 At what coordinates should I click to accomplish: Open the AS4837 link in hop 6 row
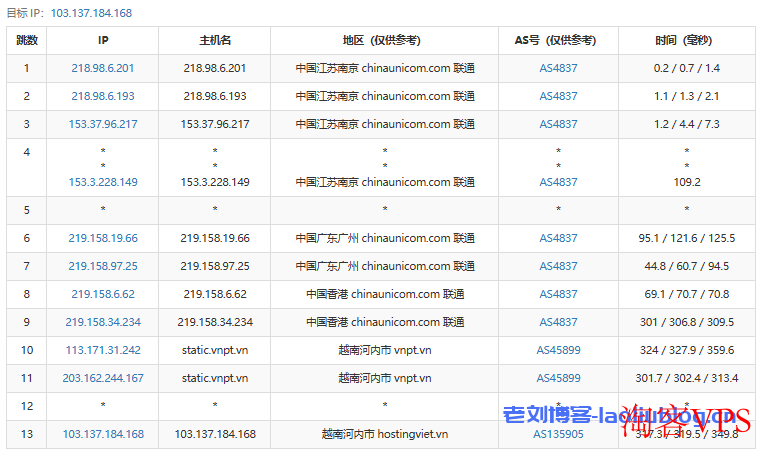558,238
